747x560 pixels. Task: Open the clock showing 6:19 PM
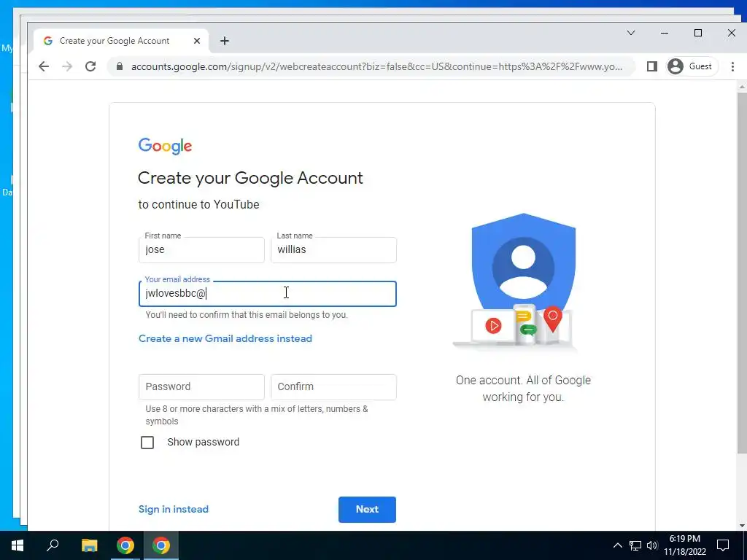point(684,545)
